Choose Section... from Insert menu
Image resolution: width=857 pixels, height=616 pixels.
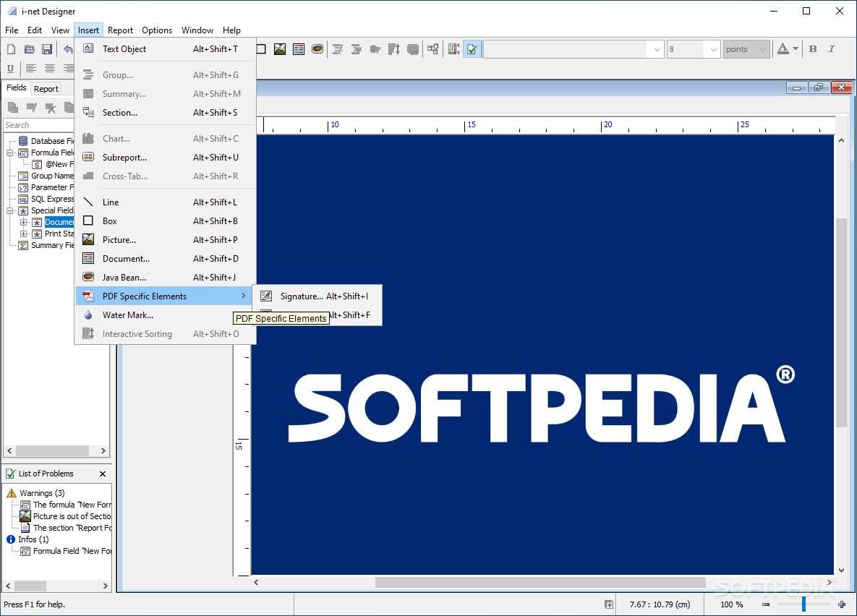166,113
